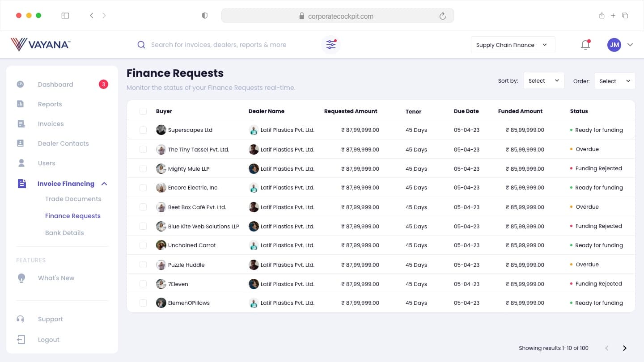Check The Tiny Tassel Pvt. Ltd. checkbox
Image resolution: width=644 pixels, height=362 pixels.
(143, 149)
